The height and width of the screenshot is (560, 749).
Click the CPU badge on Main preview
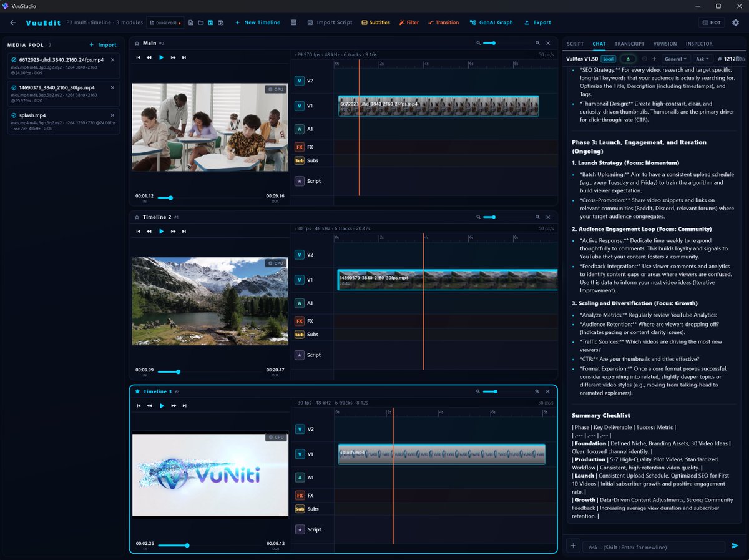click(276, 89)
